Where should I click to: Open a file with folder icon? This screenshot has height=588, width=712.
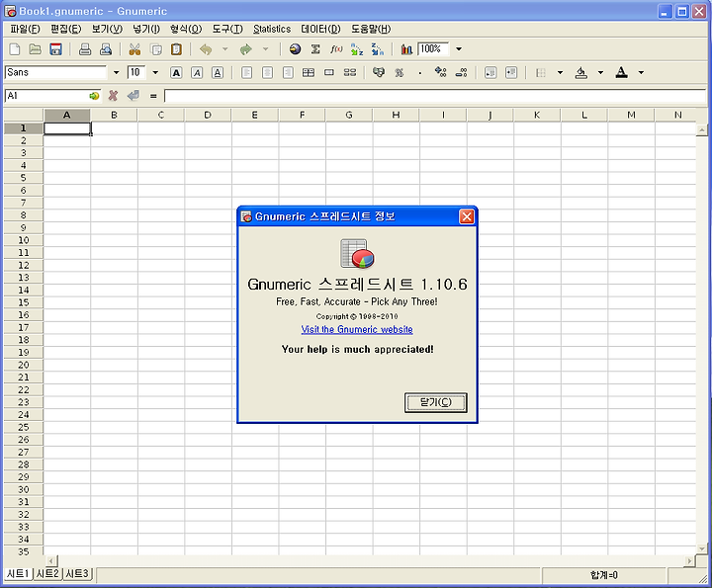click(35, 49)
